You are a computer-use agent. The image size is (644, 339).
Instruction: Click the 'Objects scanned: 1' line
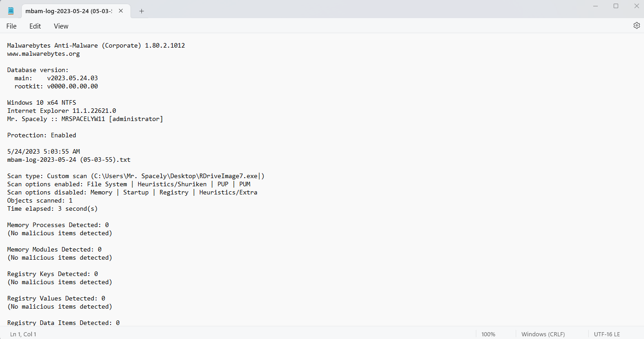pos(40,201)
